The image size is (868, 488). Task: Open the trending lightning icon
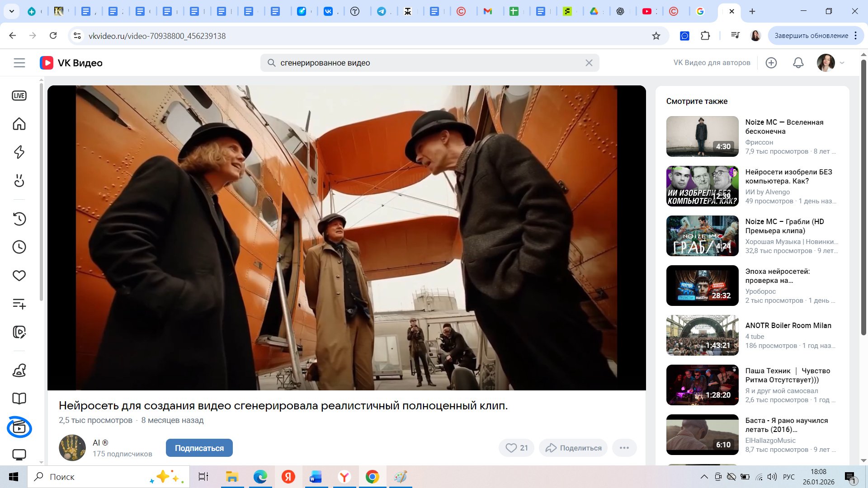[x=19, y=152]
